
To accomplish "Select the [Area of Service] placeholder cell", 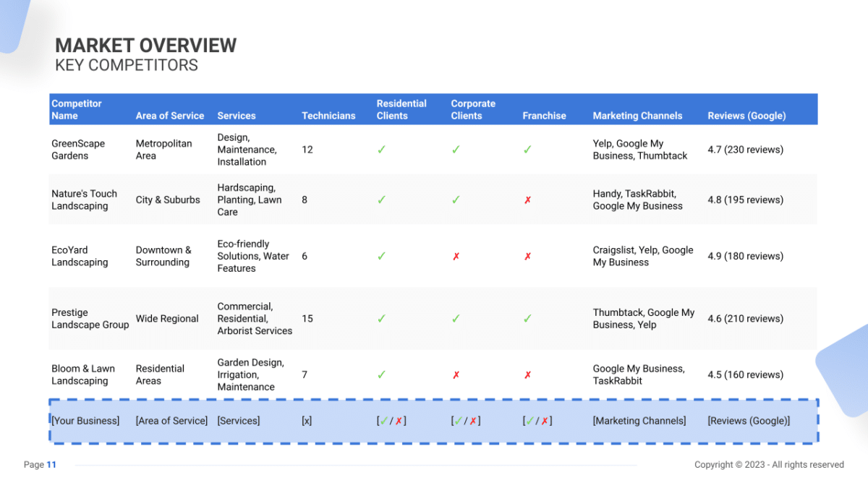I will [x=171, y=421].
